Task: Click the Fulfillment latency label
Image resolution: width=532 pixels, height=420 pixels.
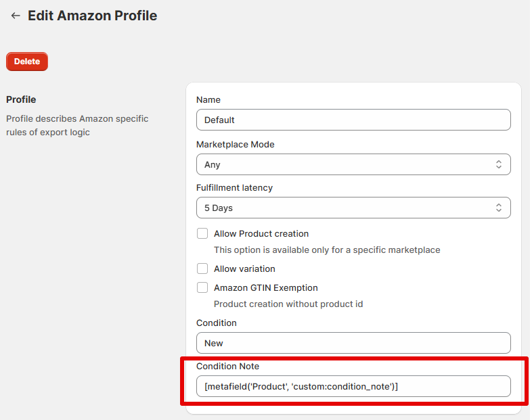Action: pos(234,187)
